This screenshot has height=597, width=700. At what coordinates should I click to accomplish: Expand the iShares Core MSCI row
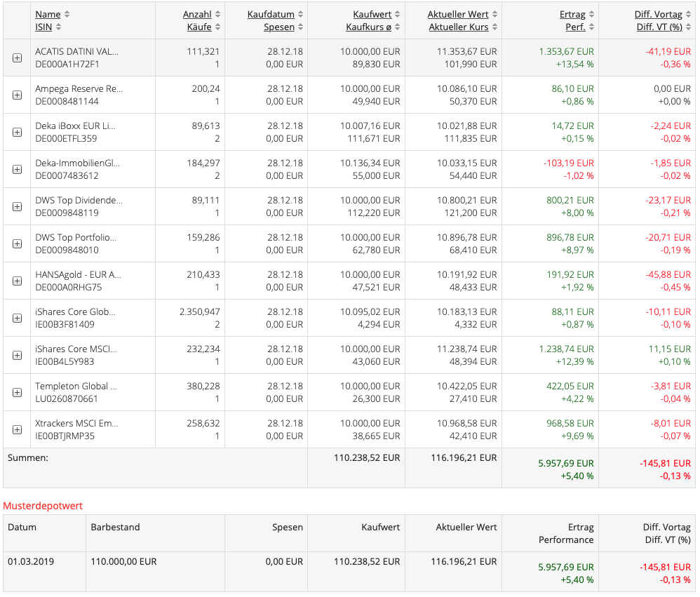coord(17,356)
